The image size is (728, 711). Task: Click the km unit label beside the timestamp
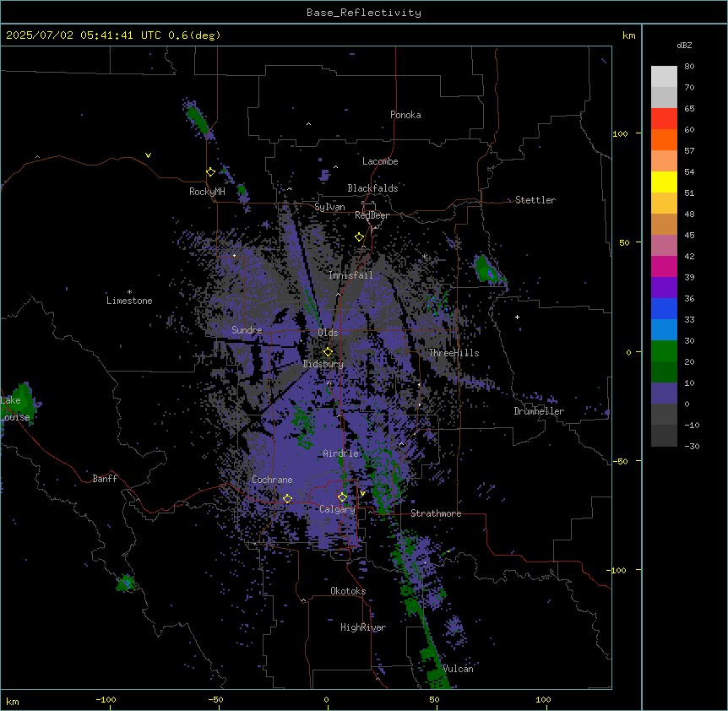(628, 35)
